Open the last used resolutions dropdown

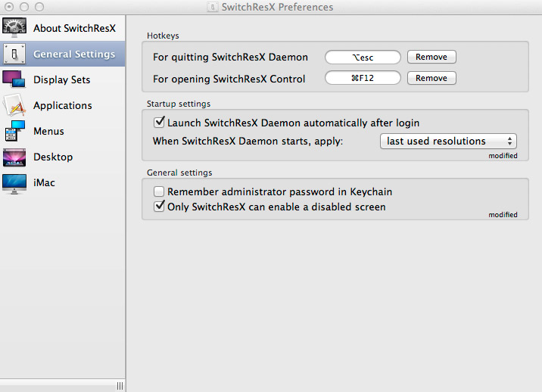point(448,141)
